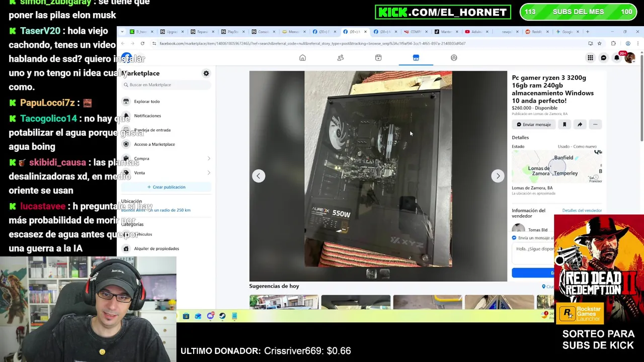Open the tab search dropdown in Chrome
This screenshot has height=362, width=644.
coord(123,32)
